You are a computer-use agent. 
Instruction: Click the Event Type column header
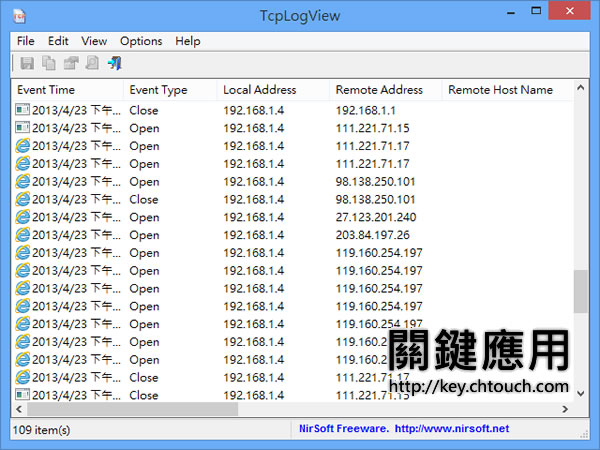click(x=158, y=90)
